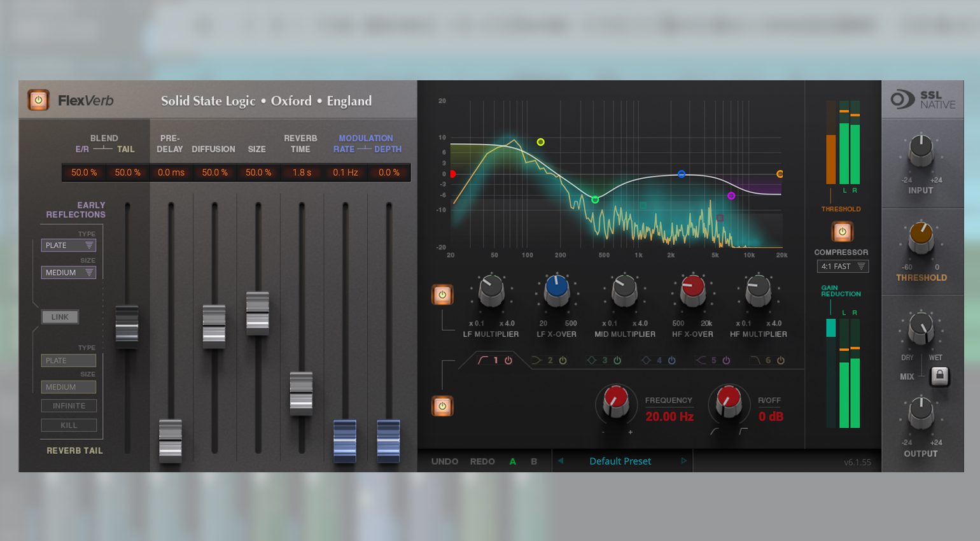The width and height of the screenshot is (980, 541).
Task: Switch to preset slot A
Action: coord(512,461)
